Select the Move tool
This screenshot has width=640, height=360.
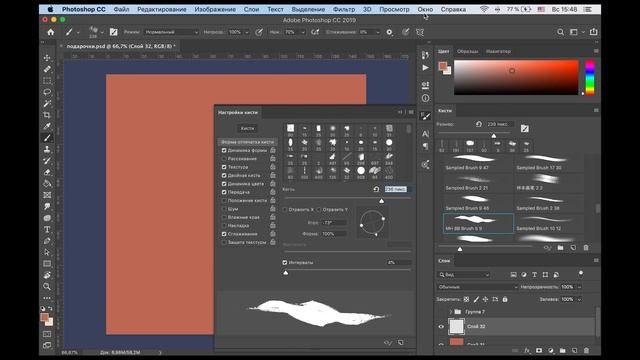[47, 58]
